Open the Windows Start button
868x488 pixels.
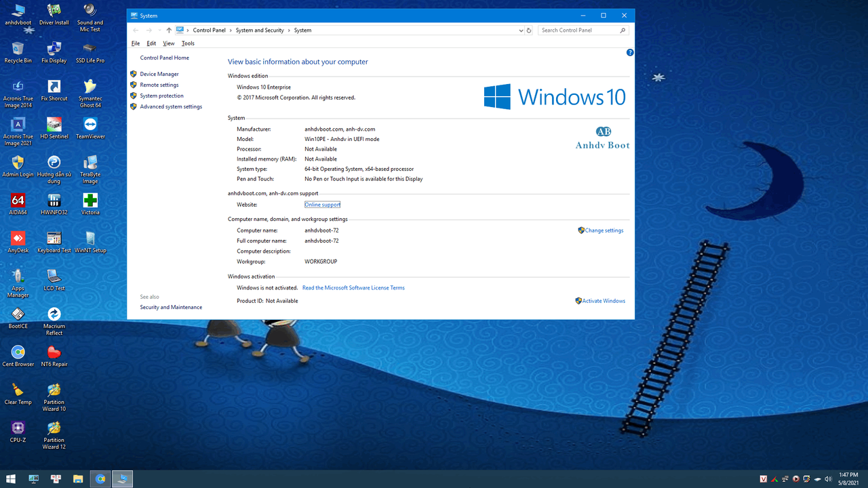tap(11, 479)
